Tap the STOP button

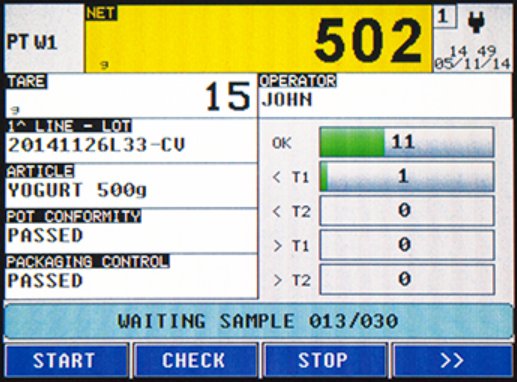[325, 361]
